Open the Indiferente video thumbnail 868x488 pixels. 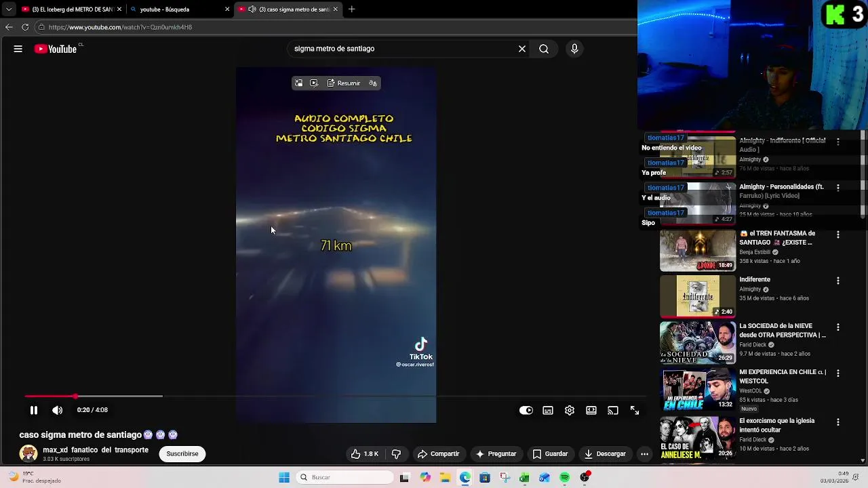pos(698,297)
